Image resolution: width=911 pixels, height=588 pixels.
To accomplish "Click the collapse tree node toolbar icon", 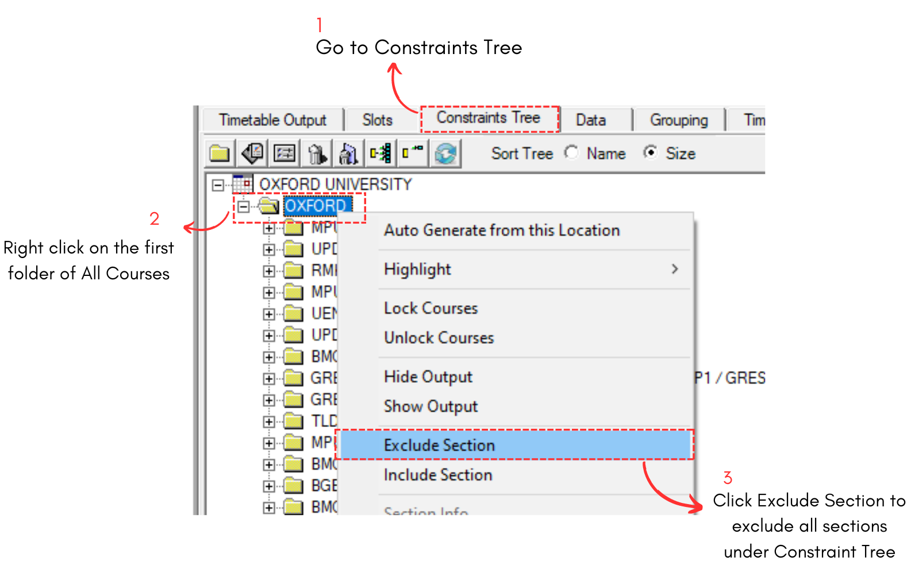I will (413, 153).
